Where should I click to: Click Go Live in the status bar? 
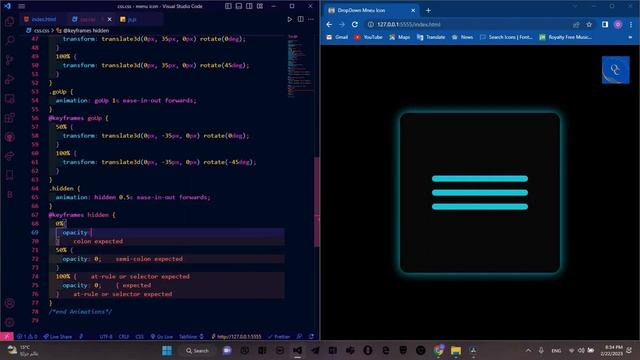tap(162, 336)
